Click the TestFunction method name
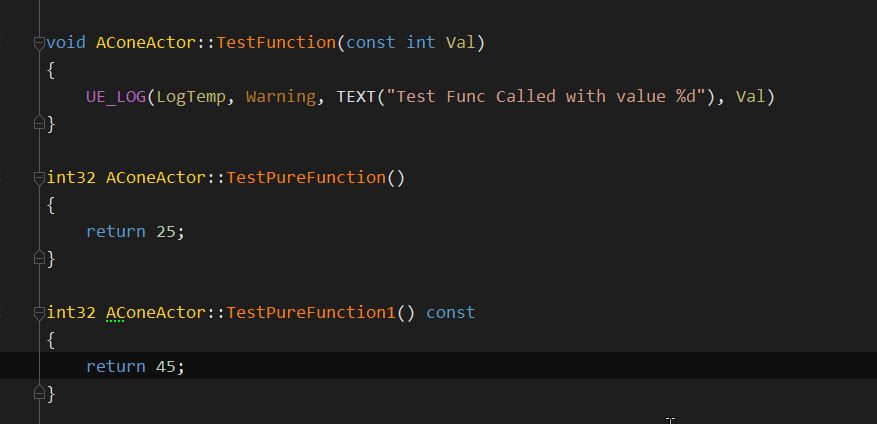 pyautogui.click(x=276, y=43)
